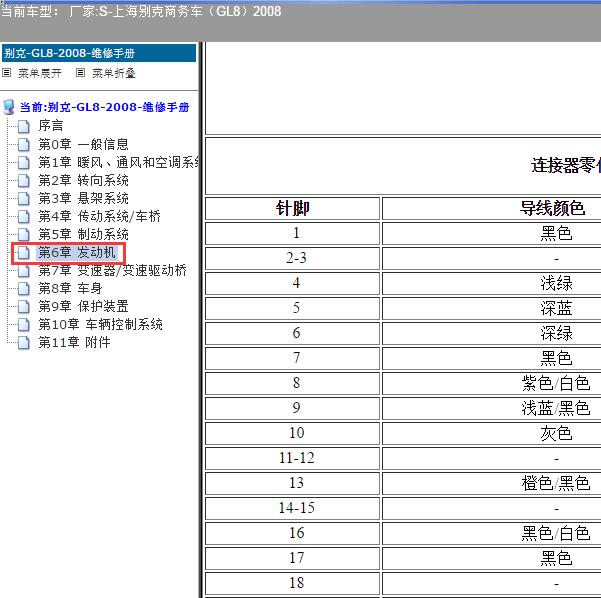Screen dimensions: 601x598
Task: Open the 序言 tree entry
Action: [x=51, y=125]
